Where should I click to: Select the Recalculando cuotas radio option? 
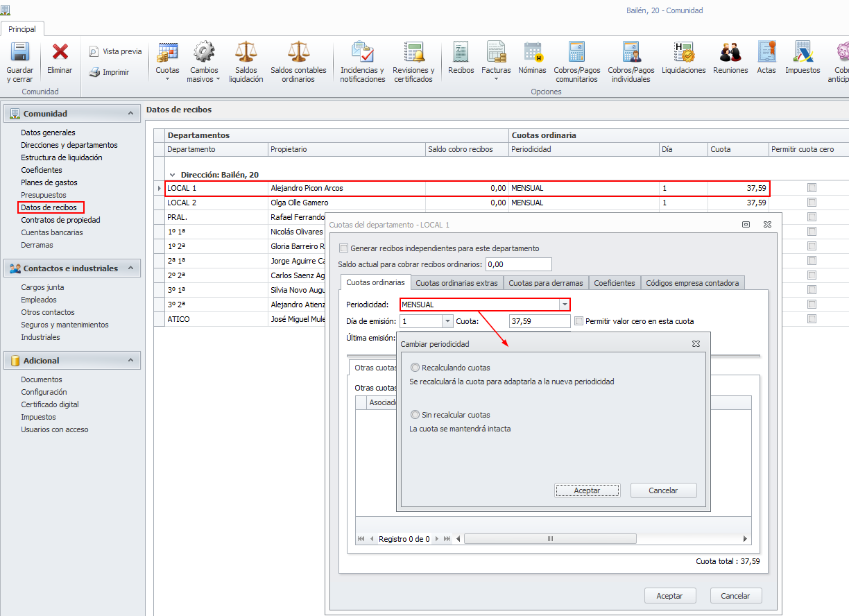point(415,368)
